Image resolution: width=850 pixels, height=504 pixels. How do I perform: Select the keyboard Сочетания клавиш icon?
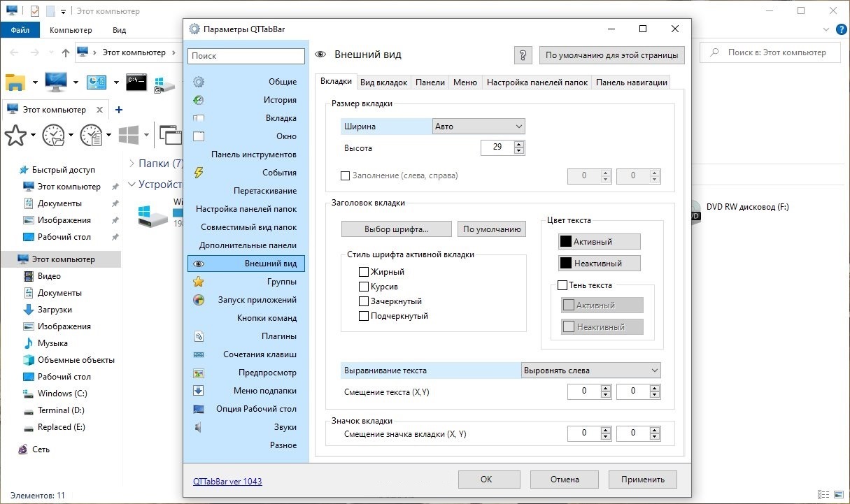[199, 354]
